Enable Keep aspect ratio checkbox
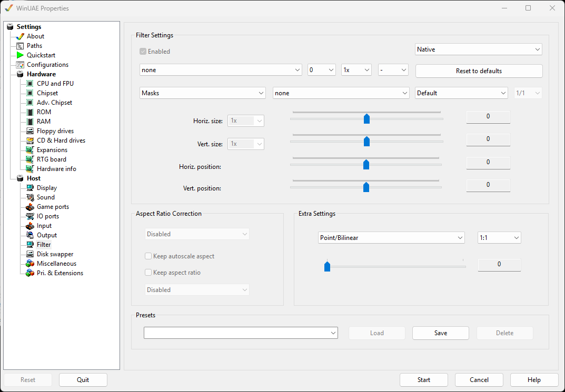 [148, 273]
